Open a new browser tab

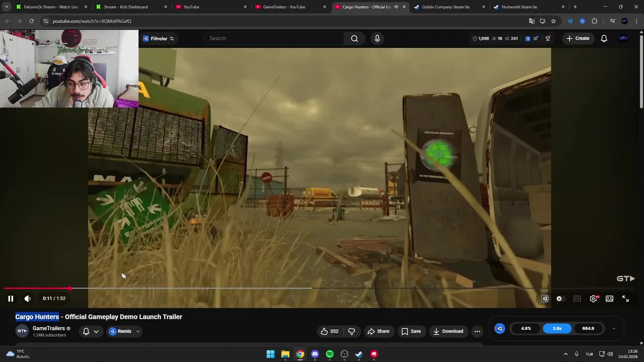point(575,7)
